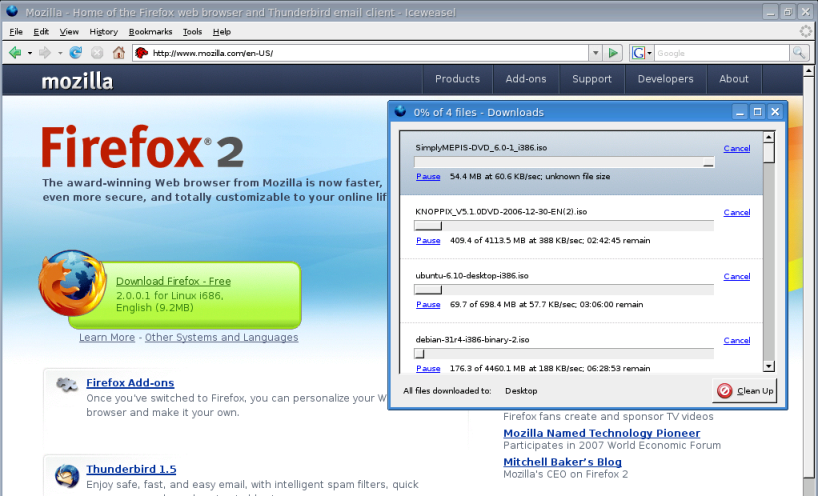This screenshot has height=496, width=818.
Task: Open the search engine selector dropdown arrow
Action: pos(649,53)
